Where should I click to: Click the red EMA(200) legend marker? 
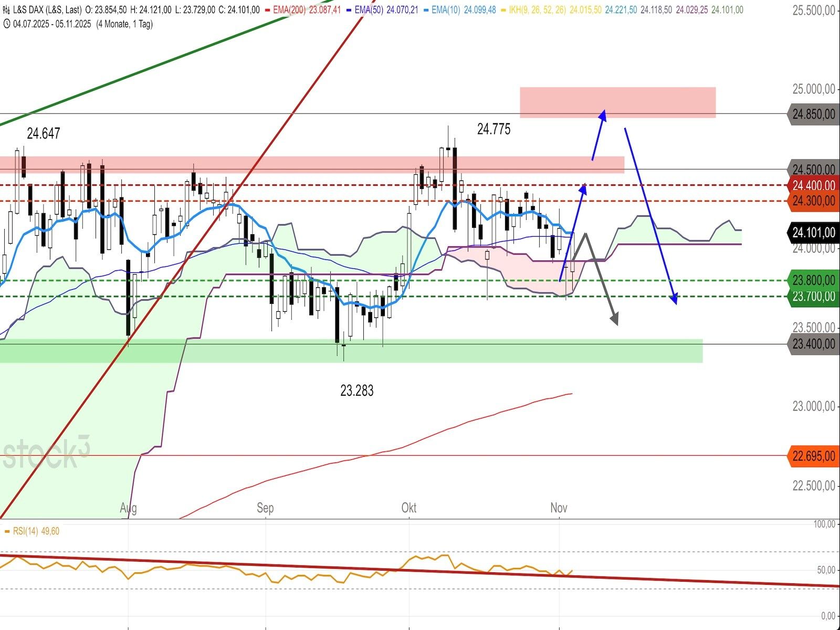268,10
